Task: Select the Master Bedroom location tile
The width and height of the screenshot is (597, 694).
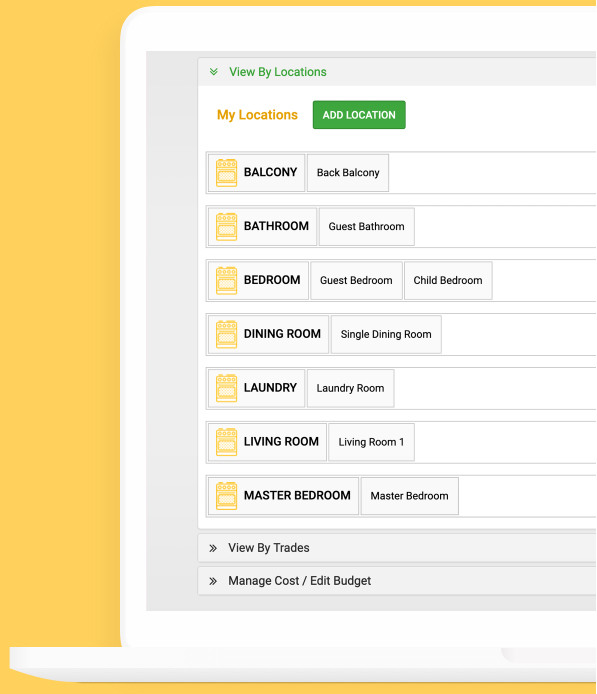Action: point(409,496)
